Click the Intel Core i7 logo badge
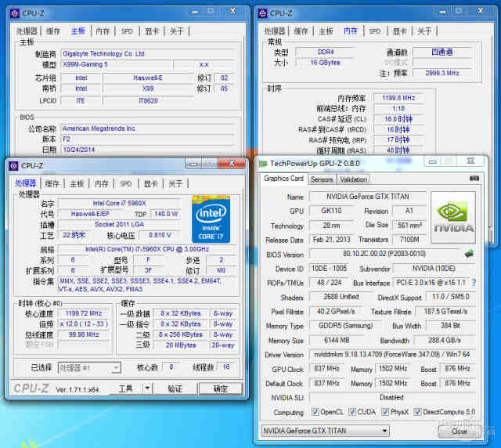 pos(211,219)
